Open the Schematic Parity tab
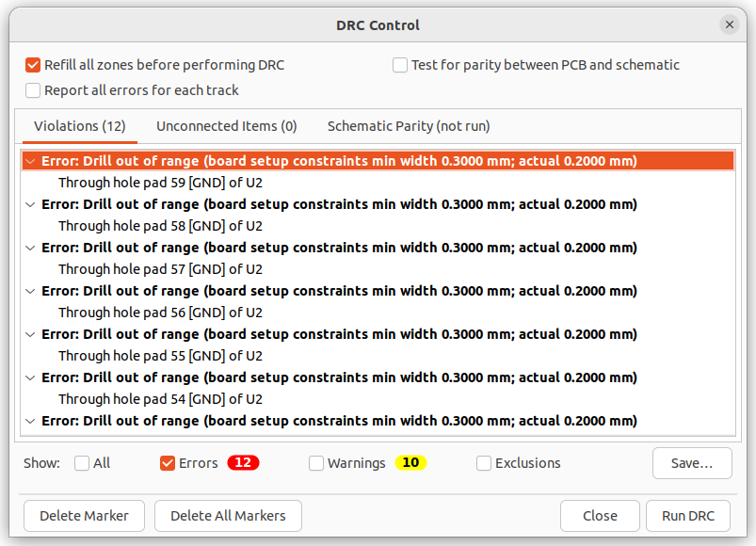 tap(409, 126)
